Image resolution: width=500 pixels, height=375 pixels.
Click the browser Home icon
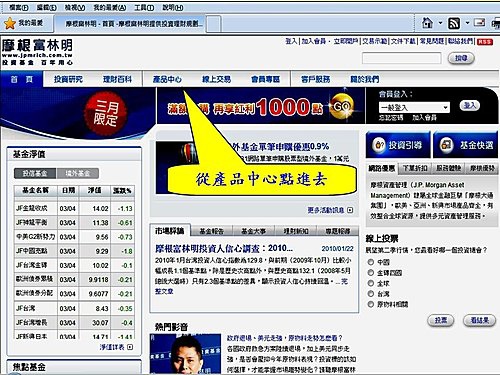point(427,23)
